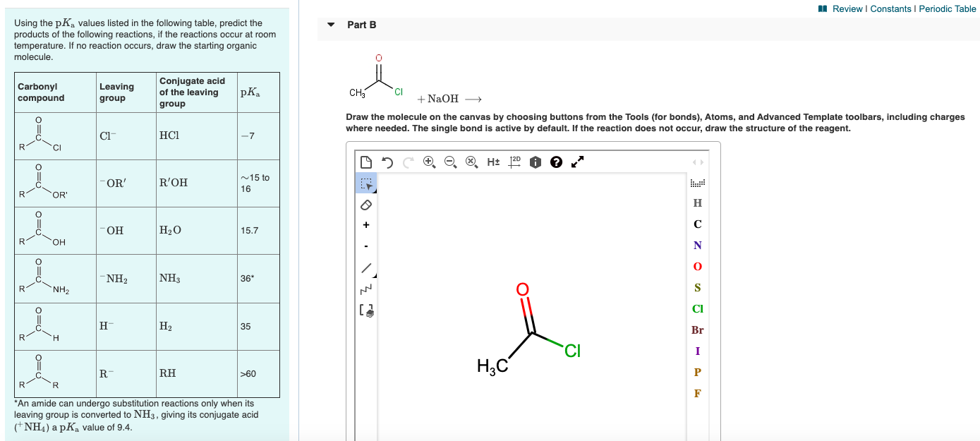Image resolution: width=980 pixels, height=441 pixels.
Task: Open the Periodic Table
Action: [x=948, y=9]
